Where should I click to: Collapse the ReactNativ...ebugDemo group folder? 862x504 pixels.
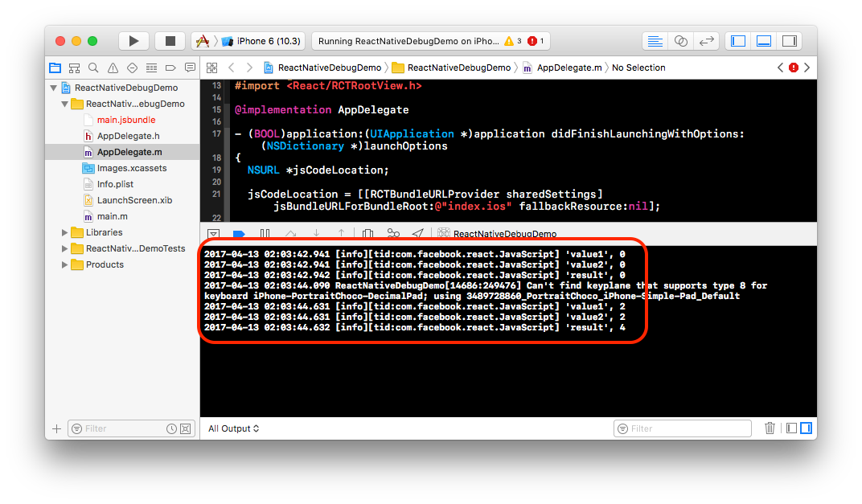pos(65,104)
